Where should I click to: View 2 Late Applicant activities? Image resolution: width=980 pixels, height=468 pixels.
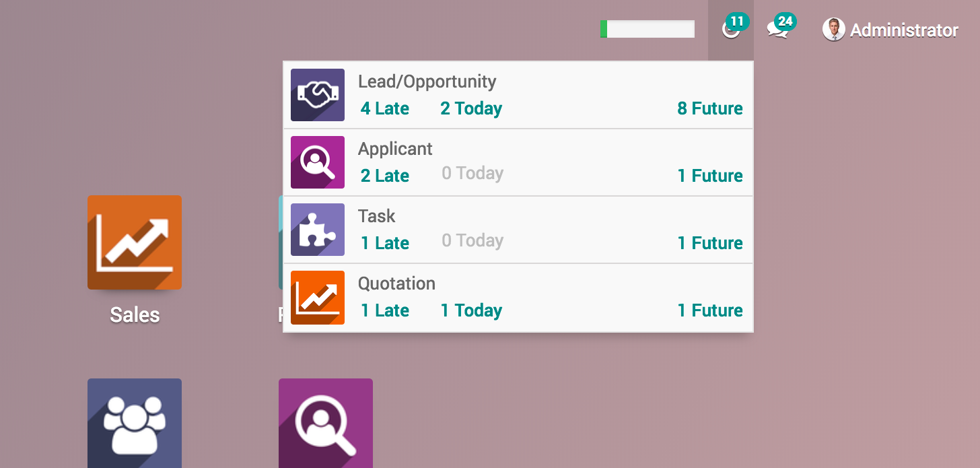click(385, 176)
